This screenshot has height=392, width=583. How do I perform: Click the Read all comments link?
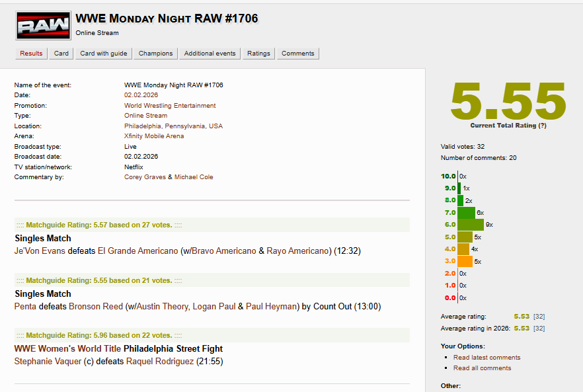point(482,368)
